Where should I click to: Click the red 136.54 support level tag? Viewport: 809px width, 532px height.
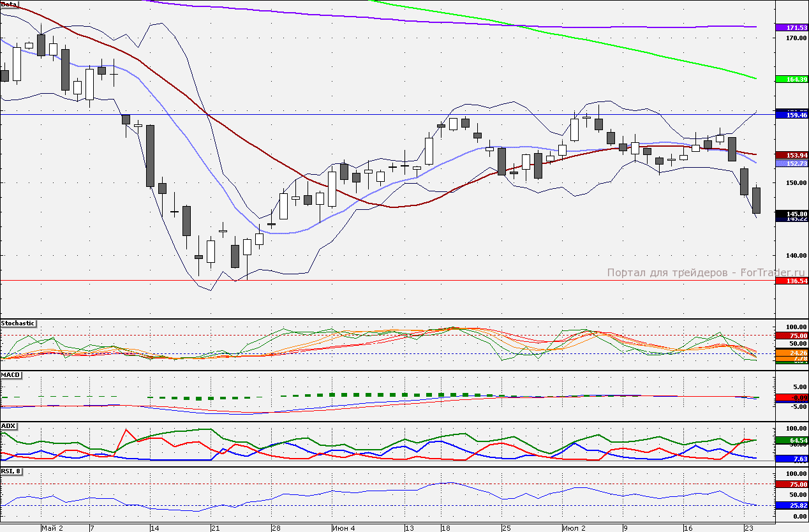click(x=791, y=281)
